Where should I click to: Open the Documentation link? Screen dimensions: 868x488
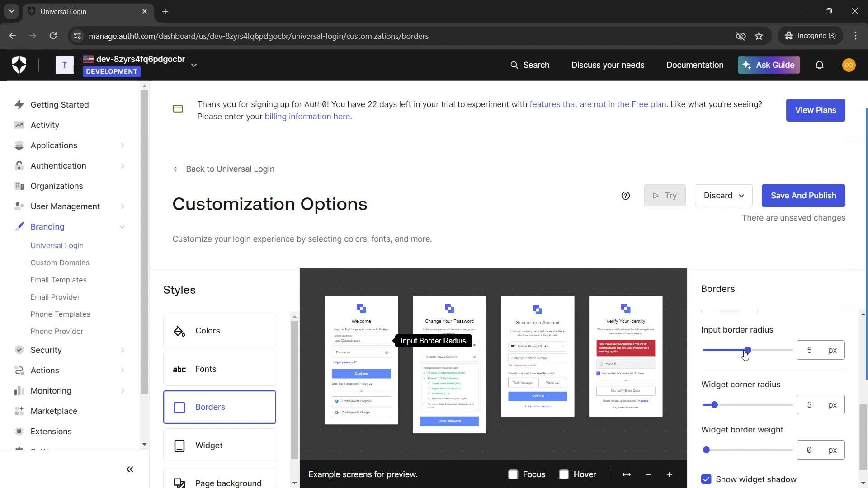click(695, 65)
